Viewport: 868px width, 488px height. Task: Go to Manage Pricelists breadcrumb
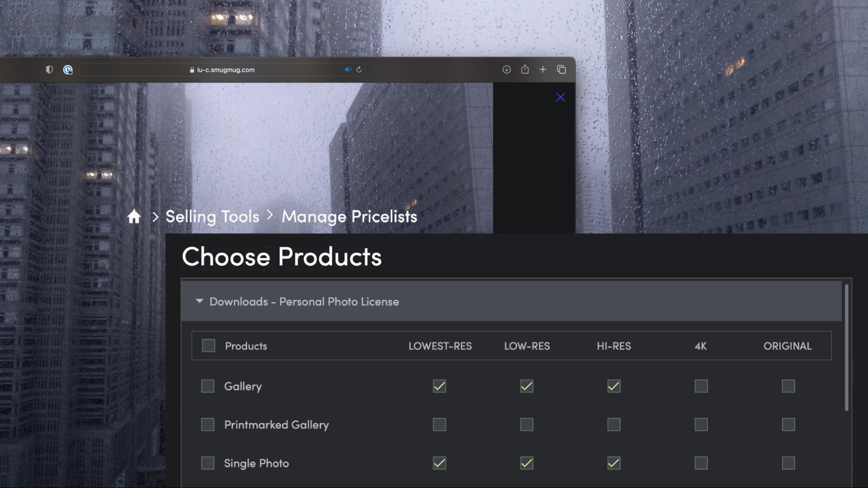pos(349,216)
